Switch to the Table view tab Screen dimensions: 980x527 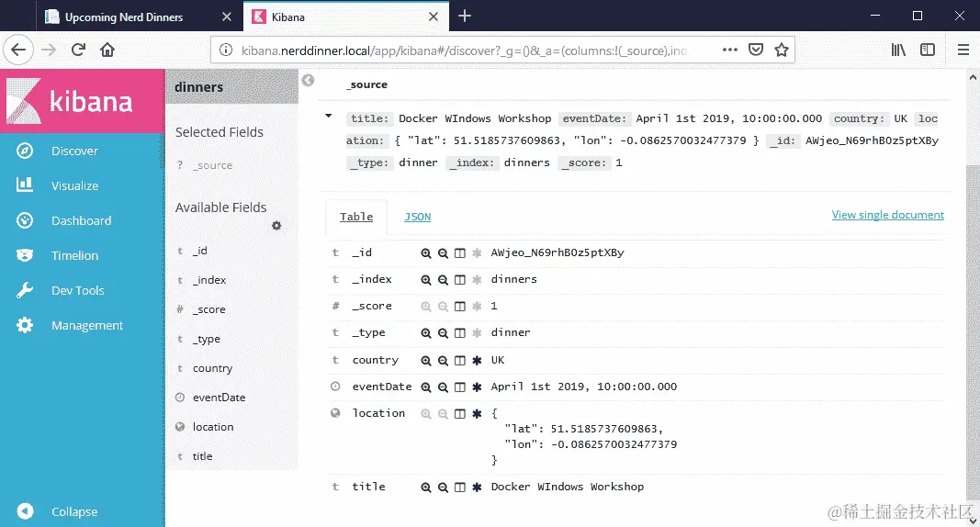pos(356,217)
